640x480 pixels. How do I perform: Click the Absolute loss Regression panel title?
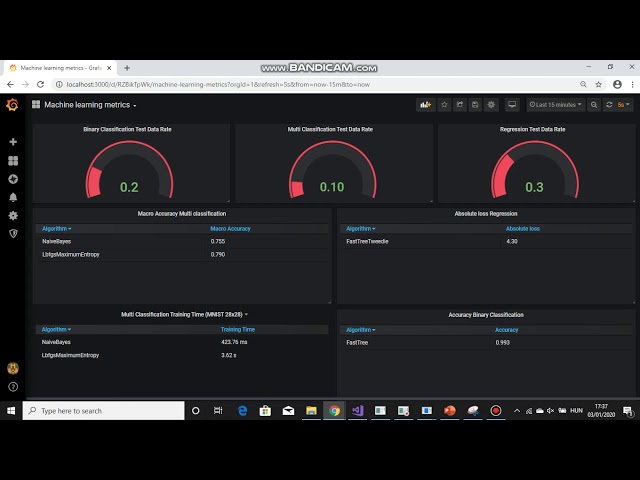(486, 213)
